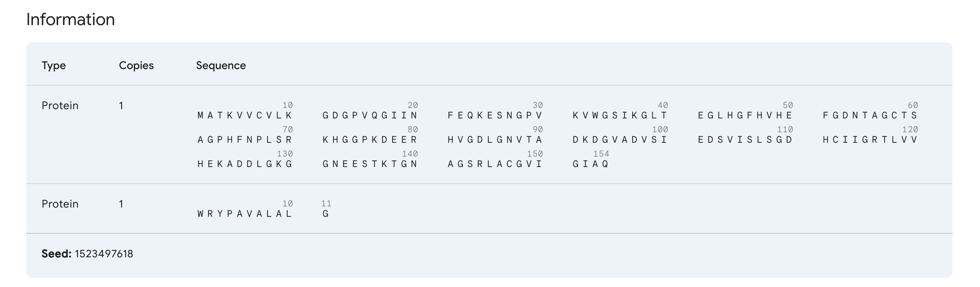980x287 pixels.
Task: Click the KVWGSIKGLT residue block
Action: (620, 115)
